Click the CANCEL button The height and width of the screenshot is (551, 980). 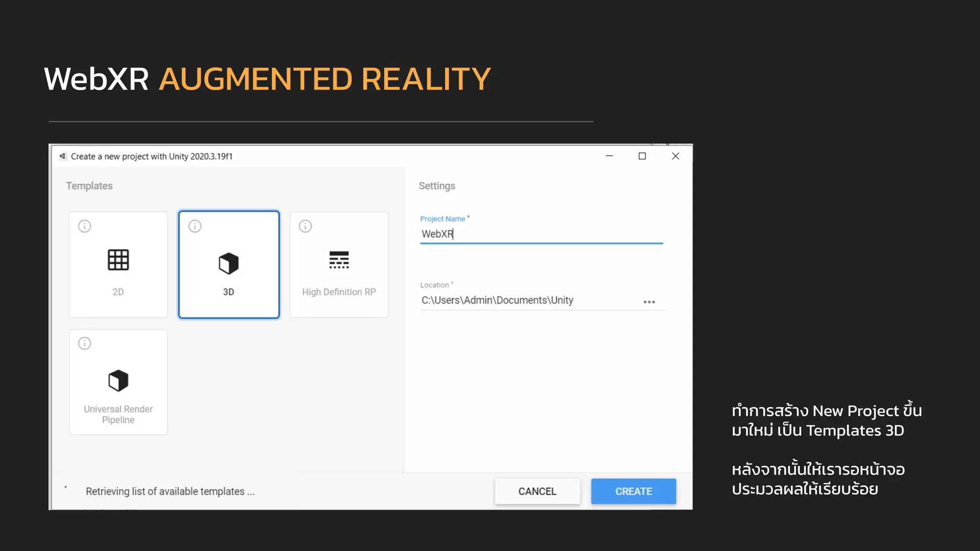tap(537, 491)
